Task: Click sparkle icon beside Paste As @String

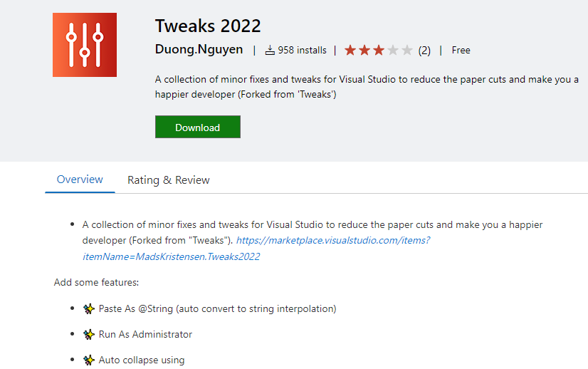Action: 88,309
